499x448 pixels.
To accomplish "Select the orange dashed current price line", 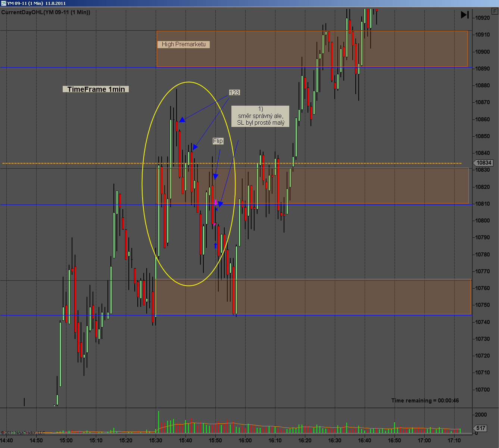I will [x=232, y=163].
